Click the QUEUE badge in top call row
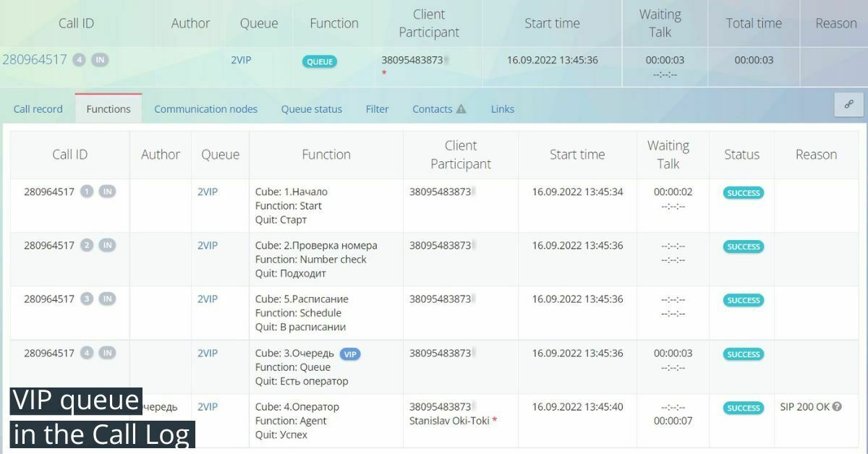Screen dimensions: 868x454 (319, 61)
